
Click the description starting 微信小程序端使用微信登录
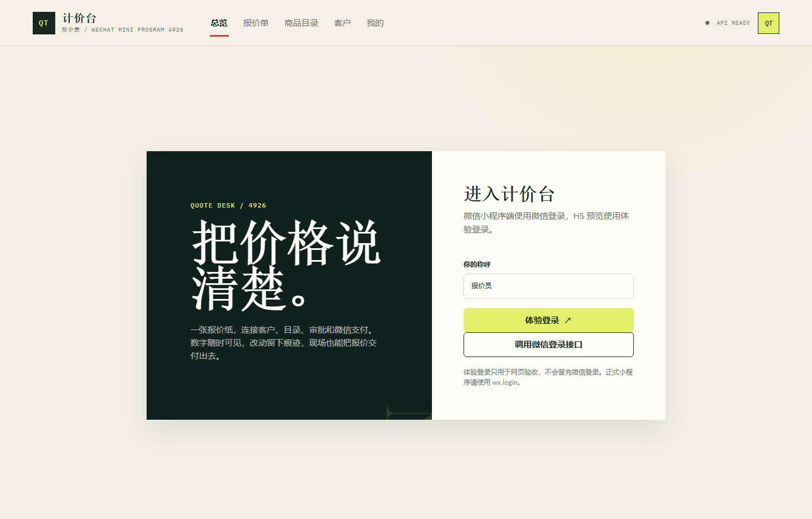click(x=546, y=222)
